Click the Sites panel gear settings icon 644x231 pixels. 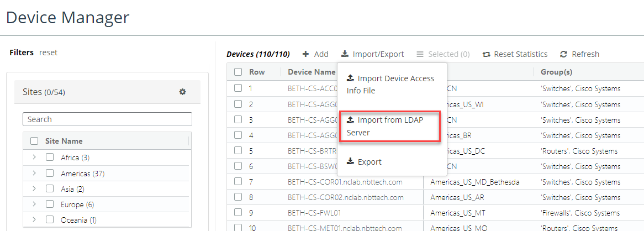click(x=182, y=92)
